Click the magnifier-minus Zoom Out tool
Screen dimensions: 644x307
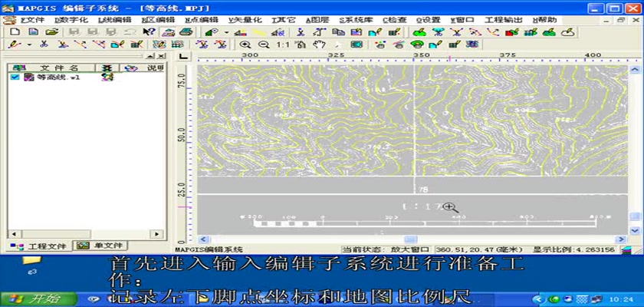click(x=264, y=45)
